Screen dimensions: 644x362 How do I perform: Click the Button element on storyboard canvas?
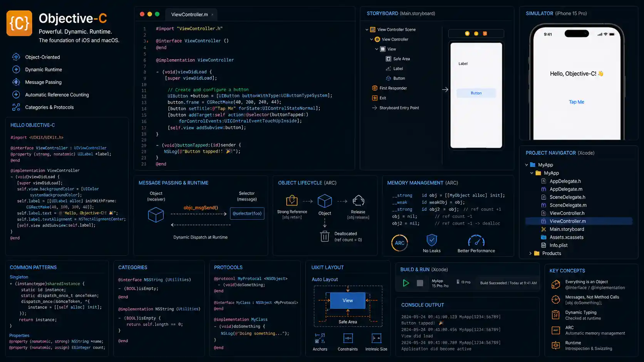[476, 93]
